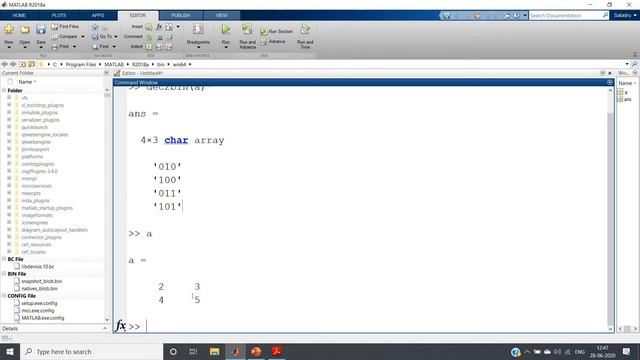Click the green Comment icon
The width and height of the screenshot is (640, 360).
[x=149, y=37]
